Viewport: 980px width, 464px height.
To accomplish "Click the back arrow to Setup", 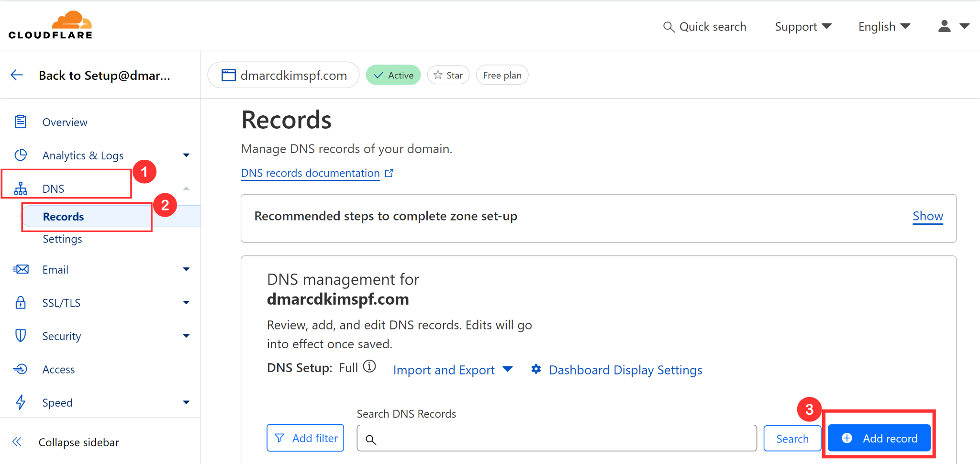I will click(x=17, y=75).
